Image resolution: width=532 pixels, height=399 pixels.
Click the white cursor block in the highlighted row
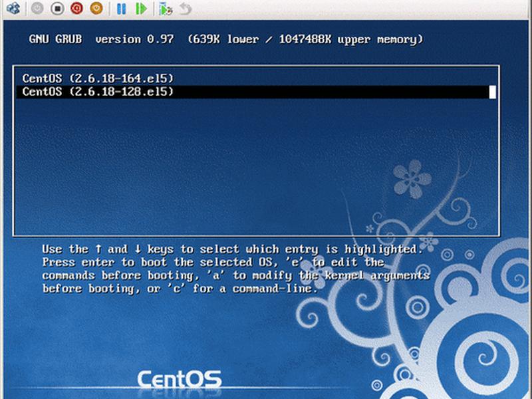[492, 92]
